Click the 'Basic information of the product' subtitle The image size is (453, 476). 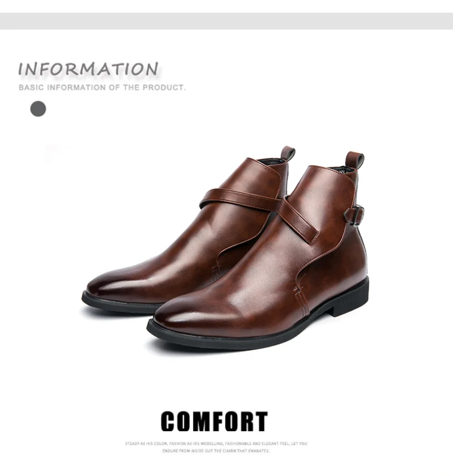[x=102, y=87]
